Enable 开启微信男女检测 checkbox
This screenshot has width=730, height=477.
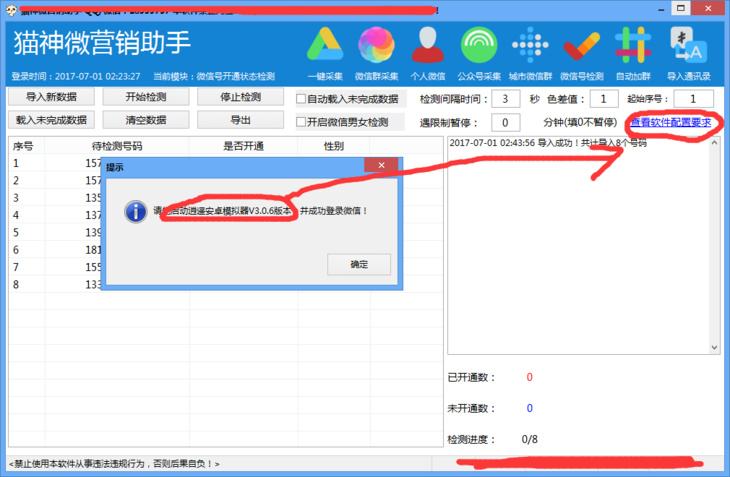[301, 122]
